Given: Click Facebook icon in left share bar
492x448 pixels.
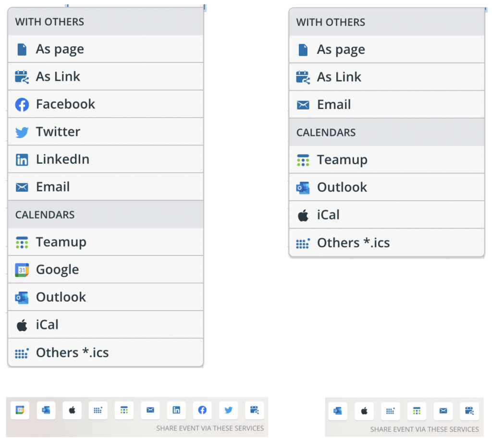Looking at the screenshot, I should (202, 410).
